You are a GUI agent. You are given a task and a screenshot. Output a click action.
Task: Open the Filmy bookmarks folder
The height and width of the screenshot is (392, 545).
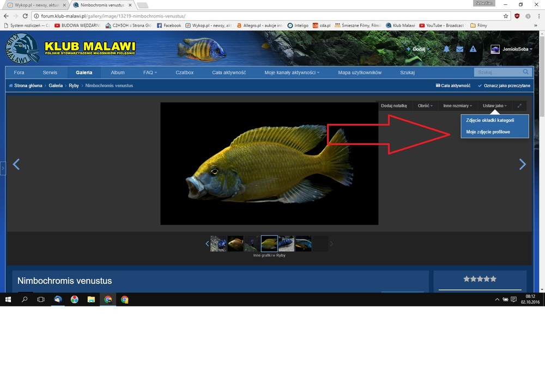[479, 26]
